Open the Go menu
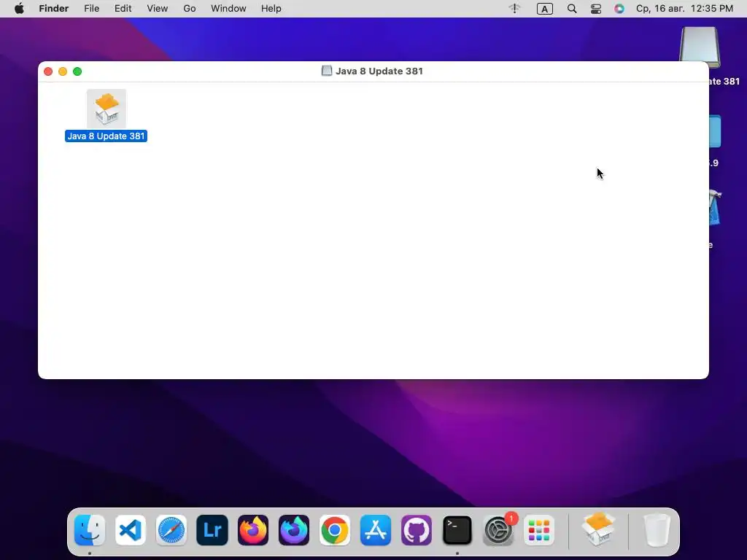 [190, 9]
